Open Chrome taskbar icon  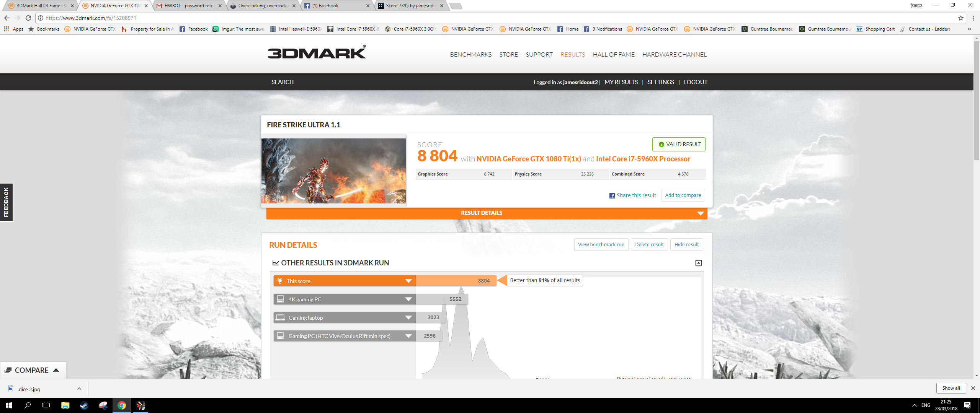[122, 405]
